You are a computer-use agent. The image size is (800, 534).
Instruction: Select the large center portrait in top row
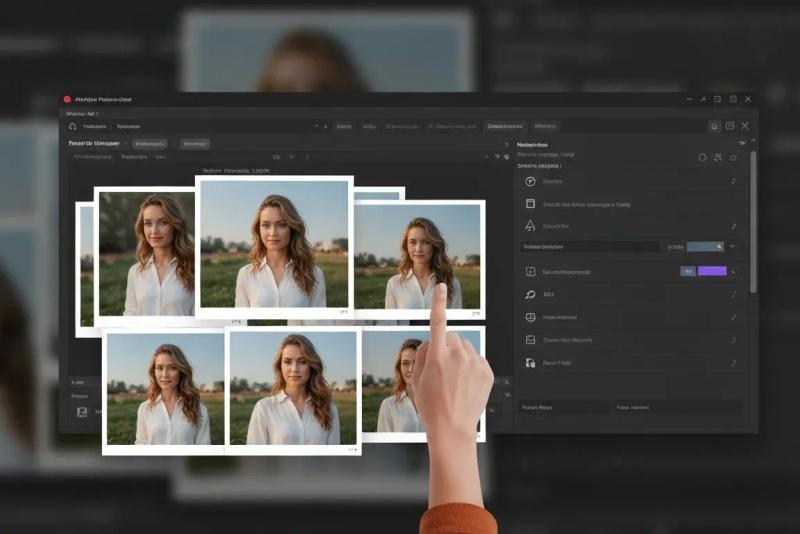coord(274,245)
